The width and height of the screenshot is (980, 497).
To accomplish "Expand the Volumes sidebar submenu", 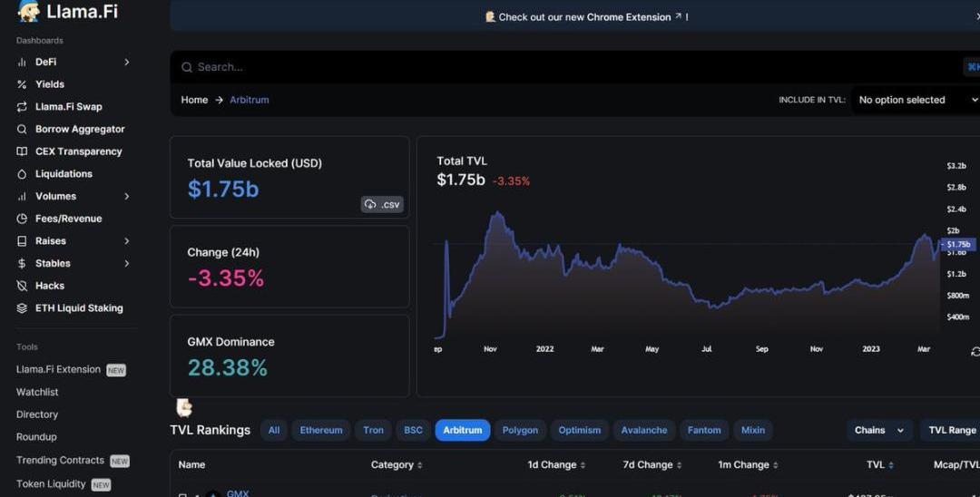I will 126,196.
